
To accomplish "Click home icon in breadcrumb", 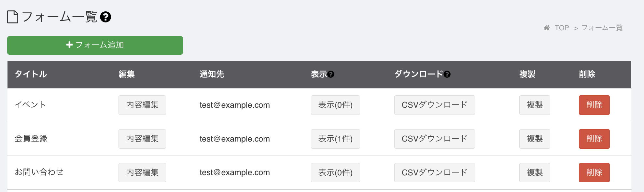I will point(547,28).
